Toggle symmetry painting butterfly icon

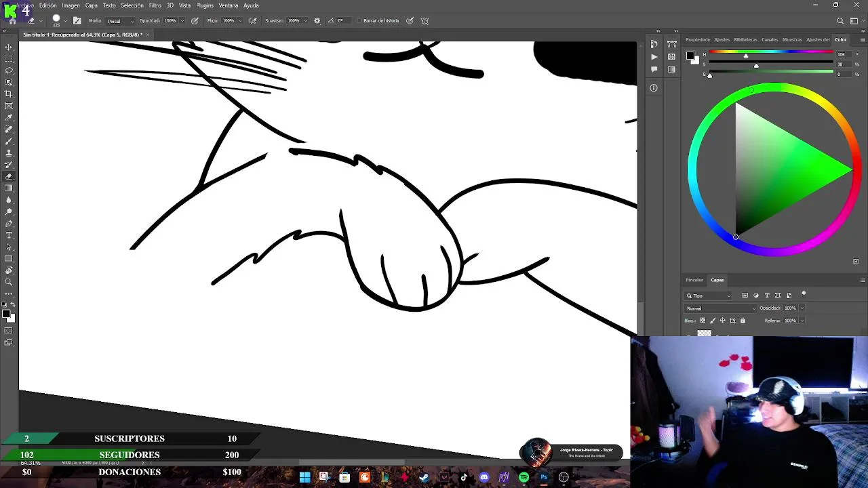425,21
